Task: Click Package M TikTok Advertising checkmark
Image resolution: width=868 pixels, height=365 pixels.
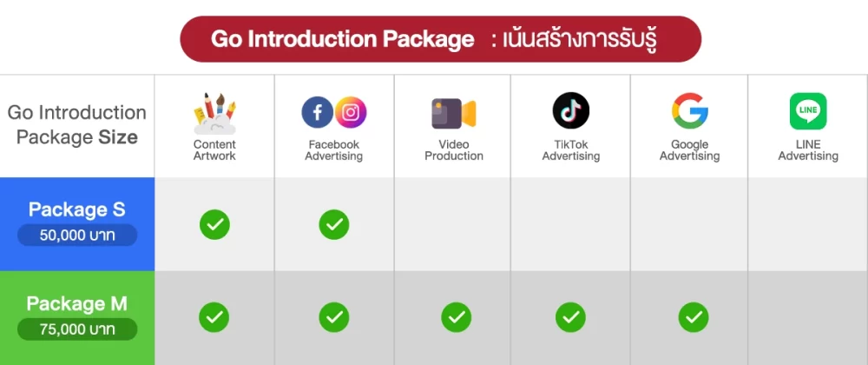Action: 570,317
